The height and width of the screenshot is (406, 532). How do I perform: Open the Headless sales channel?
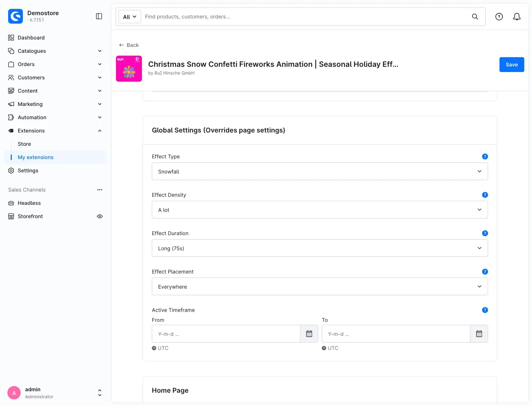point(55,203)
